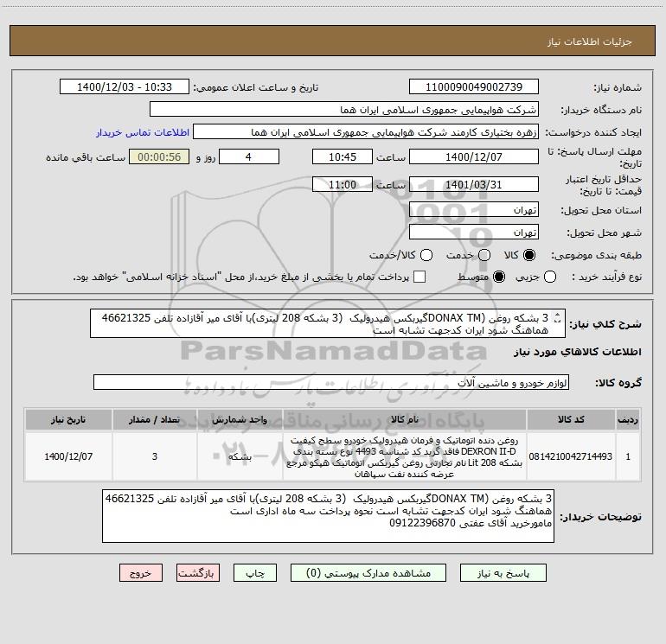Image resolution: width=666 pixels, height=644 pixels.
Task: Select the متوسط purchase type radio
Action: [499, 277]
